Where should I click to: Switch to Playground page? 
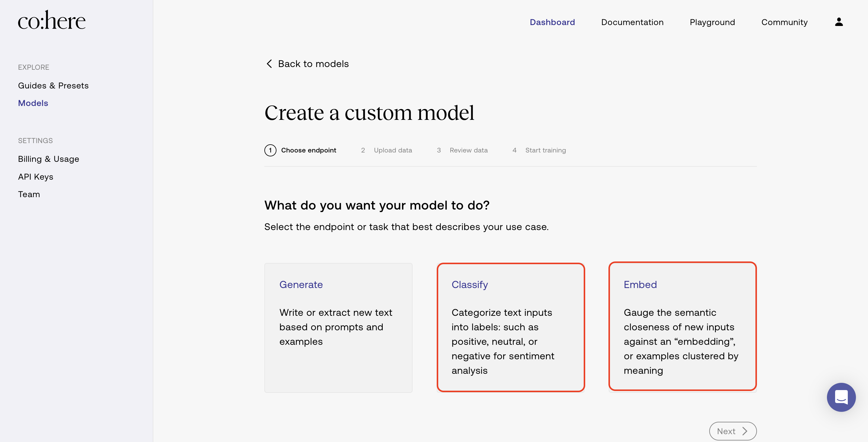pyautogui.click(x=712, y=22)
